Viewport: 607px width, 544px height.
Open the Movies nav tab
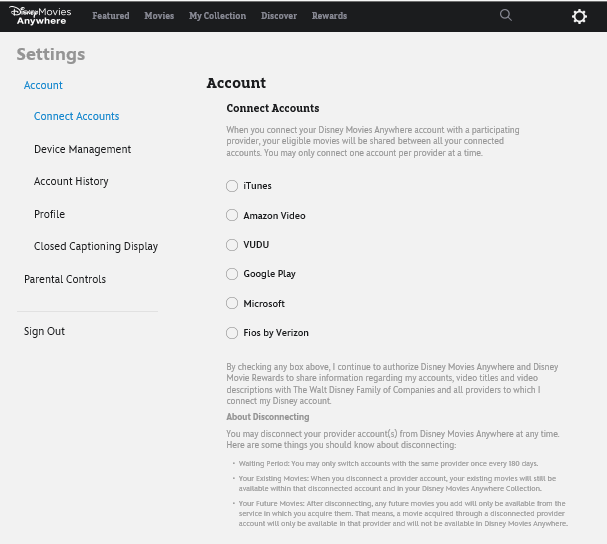(159, 16)
